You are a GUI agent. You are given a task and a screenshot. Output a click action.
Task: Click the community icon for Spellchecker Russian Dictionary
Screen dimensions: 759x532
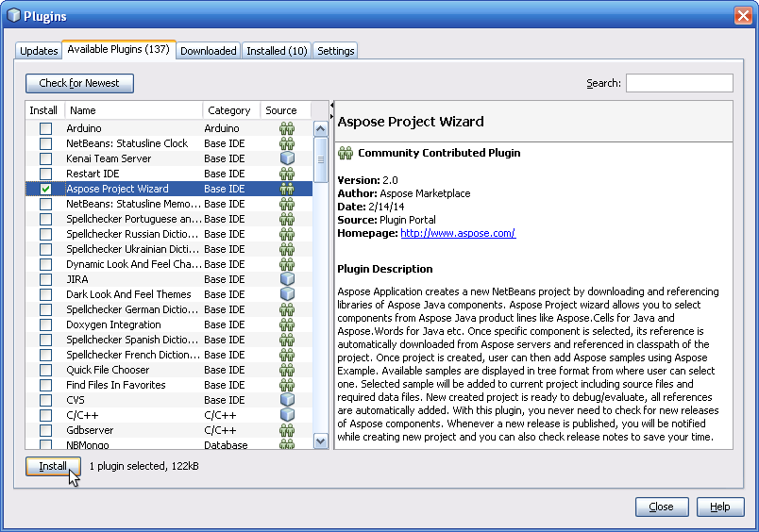(x=287, y=234)
